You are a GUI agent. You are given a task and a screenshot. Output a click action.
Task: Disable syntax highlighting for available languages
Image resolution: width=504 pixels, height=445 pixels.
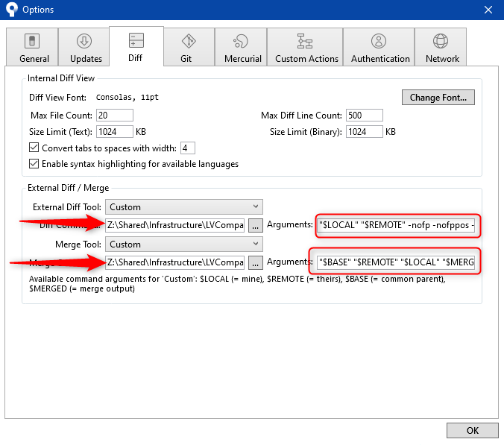pyautogui.click(x=34, y=164)
